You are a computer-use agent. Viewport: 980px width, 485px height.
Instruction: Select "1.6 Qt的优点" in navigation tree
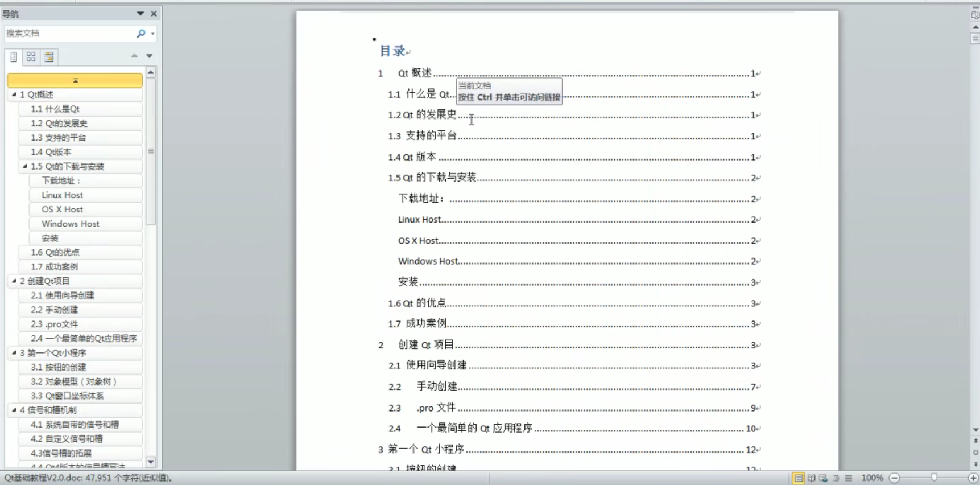tap(80, 252)
